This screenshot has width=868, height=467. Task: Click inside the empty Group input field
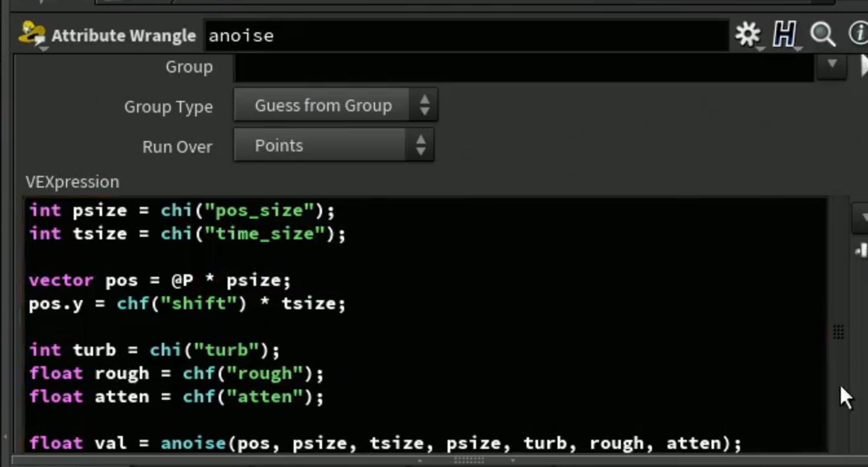[x=523, y=67]
